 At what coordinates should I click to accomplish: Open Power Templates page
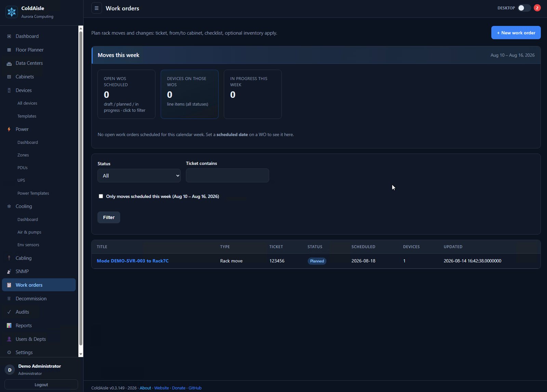point(33,193)
